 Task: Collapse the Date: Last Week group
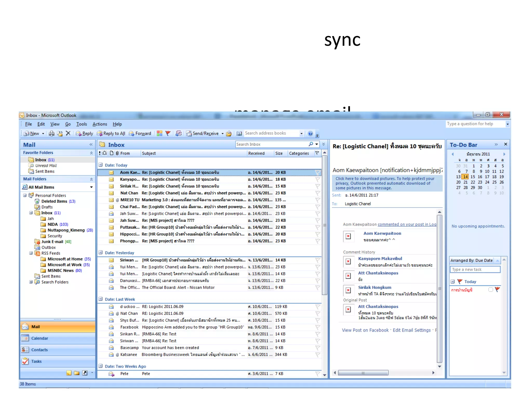tap(101, 299)
